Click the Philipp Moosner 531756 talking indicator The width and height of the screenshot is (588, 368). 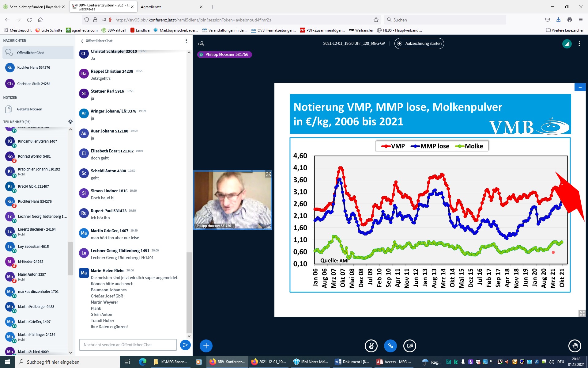coord(224,55)
